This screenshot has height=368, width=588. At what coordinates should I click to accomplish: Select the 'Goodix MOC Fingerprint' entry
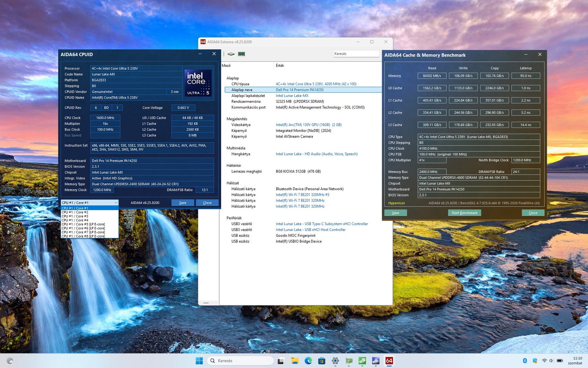(x=296, y=235)
